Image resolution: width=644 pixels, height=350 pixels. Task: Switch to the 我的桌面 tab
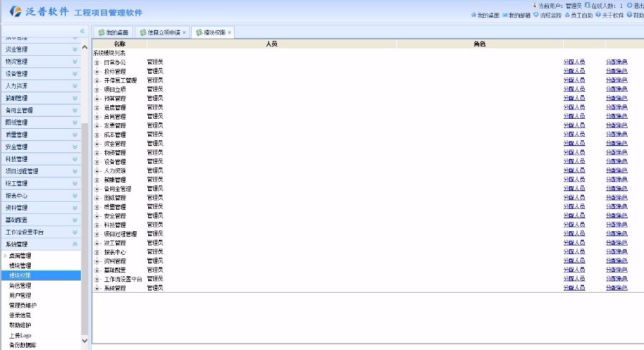(113, 32)
